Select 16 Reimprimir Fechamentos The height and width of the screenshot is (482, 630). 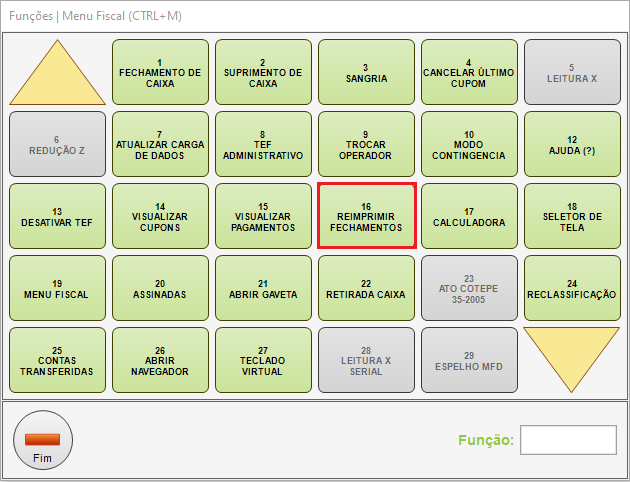(x=366, y=216)
